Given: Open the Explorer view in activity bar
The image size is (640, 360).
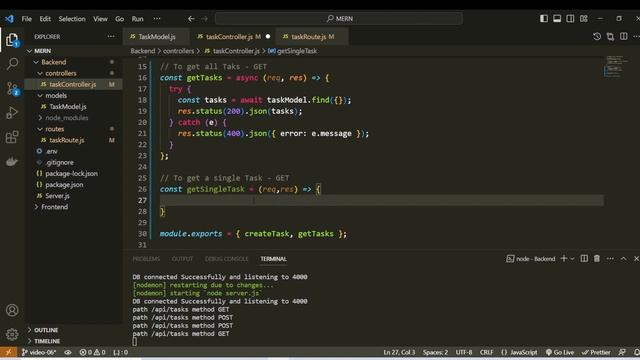Looking at the screenshot, I should click(12, 40).
